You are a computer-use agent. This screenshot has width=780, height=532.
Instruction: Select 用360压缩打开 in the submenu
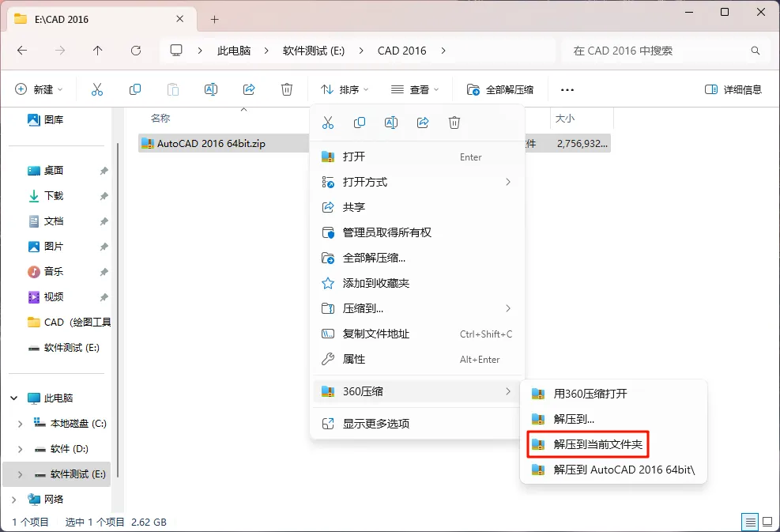click(x=613, y=394)
